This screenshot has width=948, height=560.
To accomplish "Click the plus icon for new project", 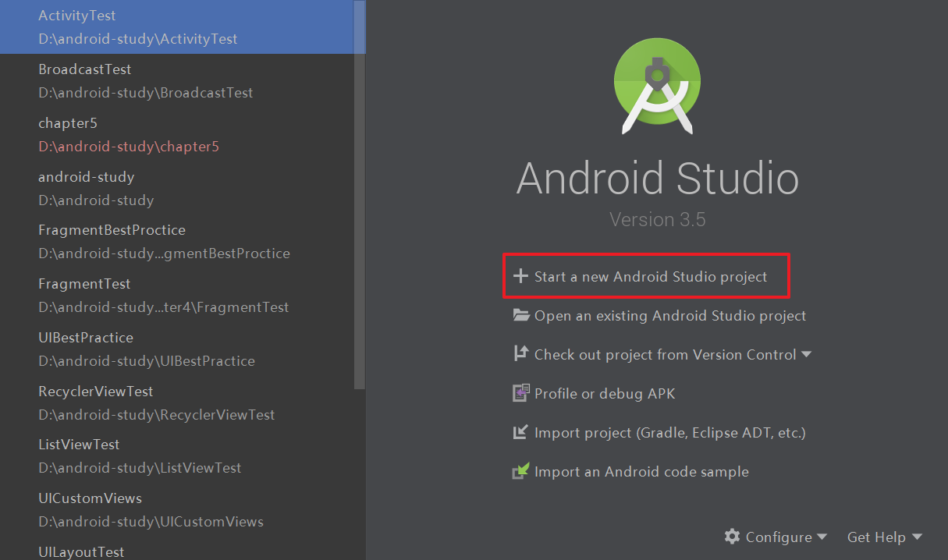I will 520,276.
